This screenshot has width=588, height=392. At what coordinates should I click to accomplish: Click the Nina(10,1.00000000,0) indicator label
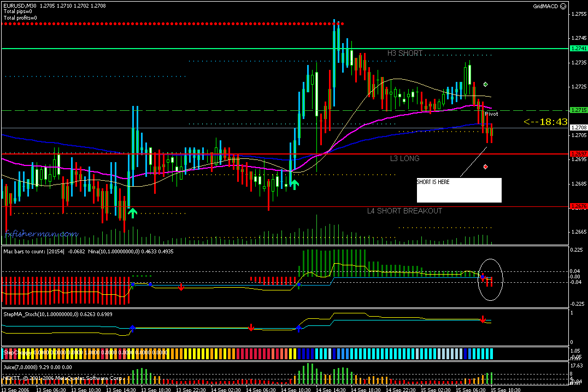pos(114,252)
